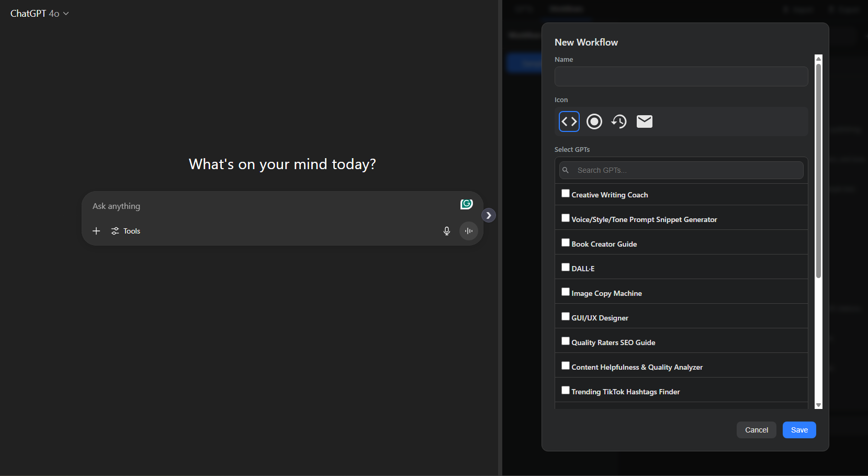This screenshot has width=868, height=476.
Task: Click the scrollbar down arrow
Action: coord(819,405)
